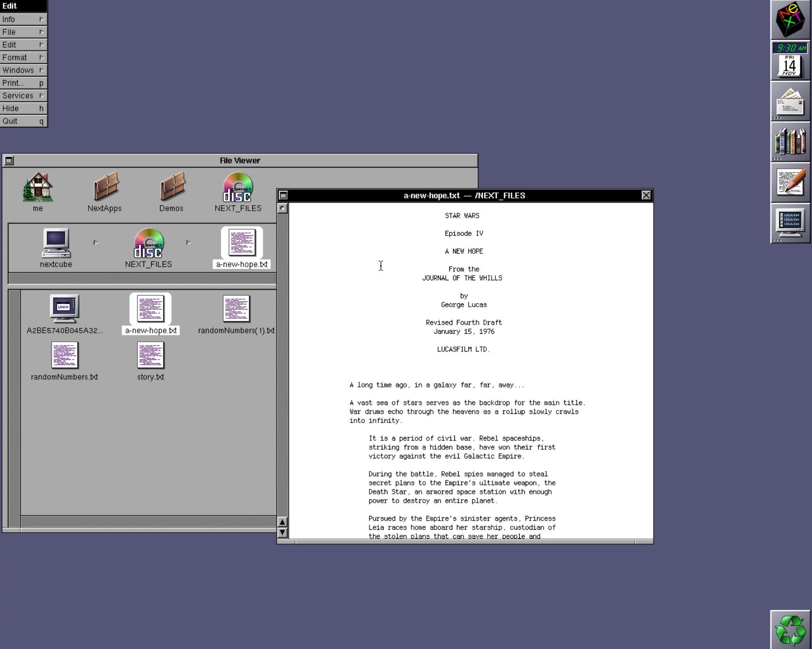Open the Librarian books dock icon
This screenshot has width=812, height=649.
coord(790,142)
